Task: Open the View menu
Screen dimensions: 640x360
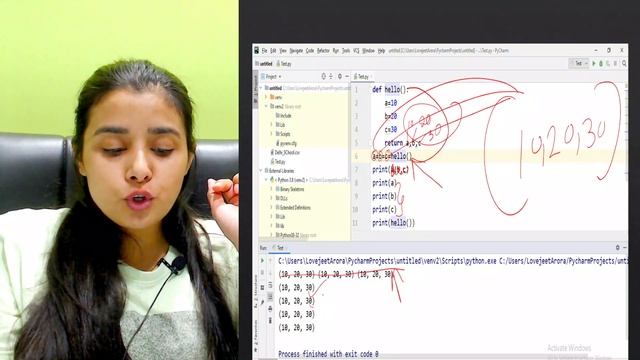Action: 283,51
